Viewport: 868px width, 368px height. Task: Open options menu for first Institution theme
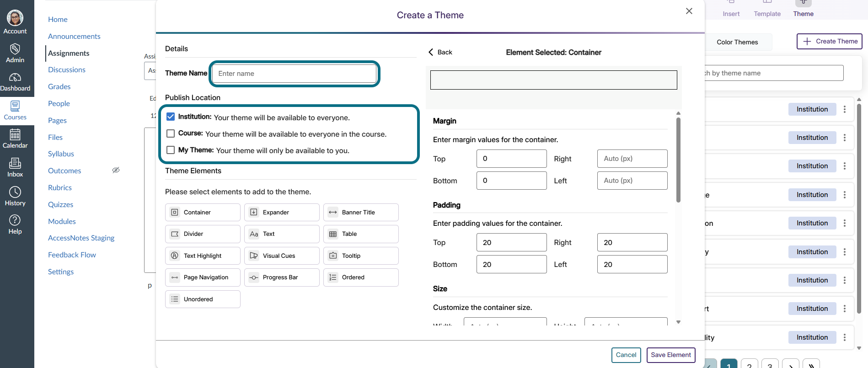tap(845, 109)
